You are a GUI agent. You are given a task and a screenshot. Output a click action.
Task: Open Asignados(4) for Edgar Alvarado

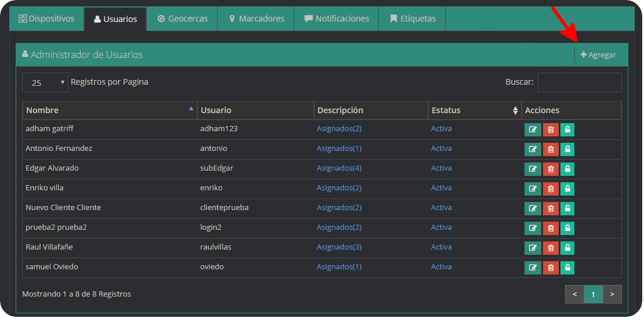coord(339,168)
